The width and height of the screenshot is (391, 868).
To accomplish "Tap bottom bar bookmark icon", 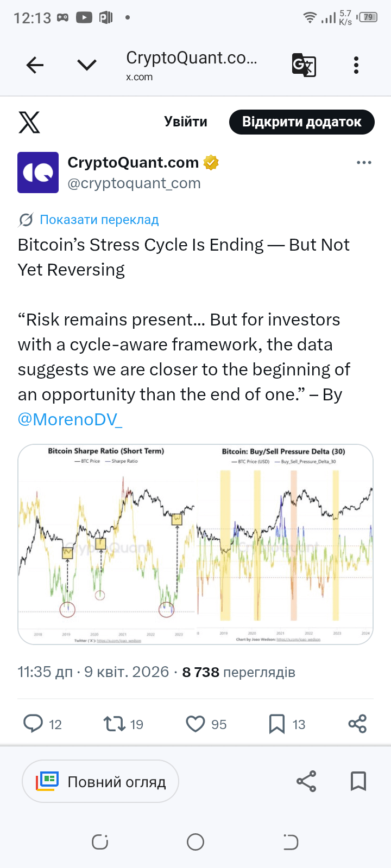I will (x=358, y=781).
